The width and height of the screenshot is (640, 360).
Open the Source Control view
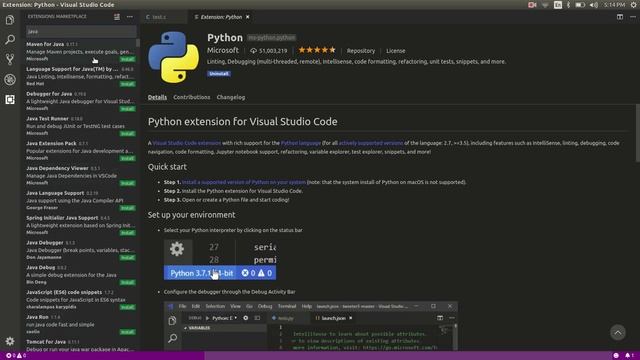click(10, 59)
